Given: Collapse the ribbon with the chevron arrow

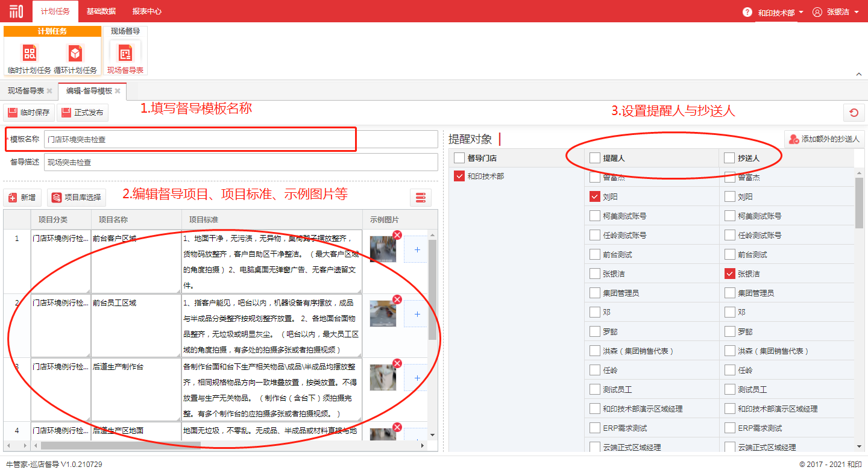Looking at the screenshot, I should [x=858, y=74].
